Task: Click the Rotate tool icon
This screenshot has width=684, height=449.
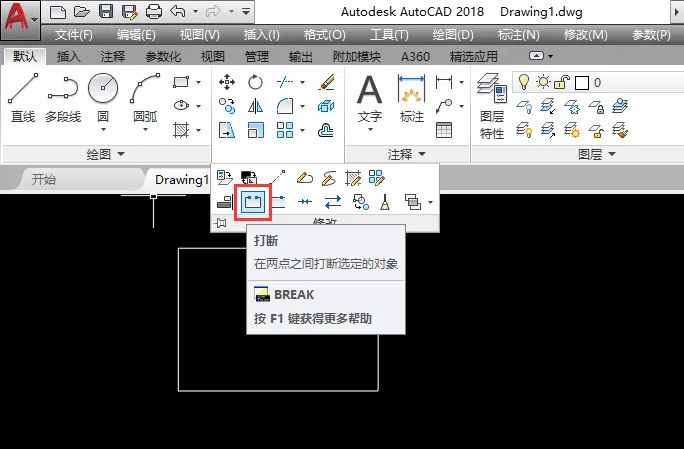Action: 255,82
